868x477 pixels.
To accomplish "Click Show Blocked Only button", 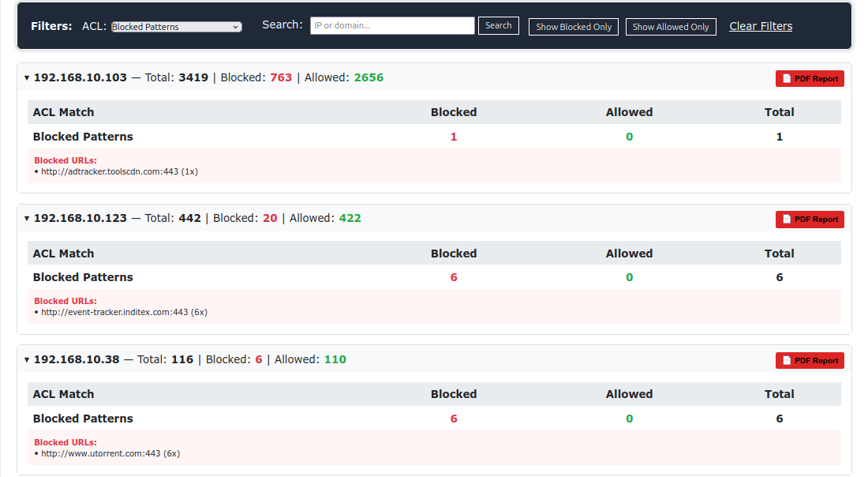I will click(x=574, y=27).
